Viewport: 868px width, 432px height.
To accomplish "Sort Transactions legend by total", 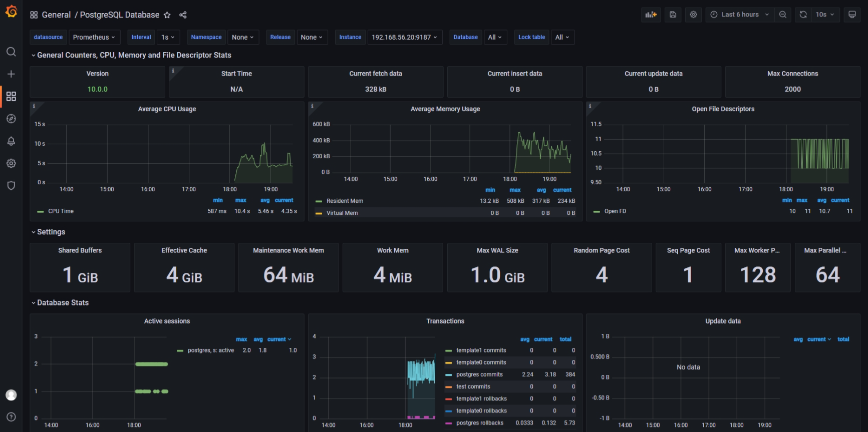I will [x=565, y=339].
